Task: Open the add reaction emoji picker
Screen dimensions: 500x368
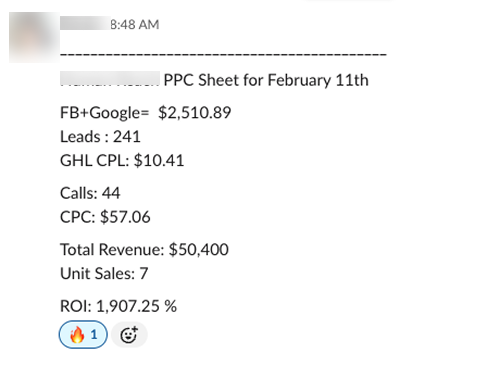Action: 129,335
